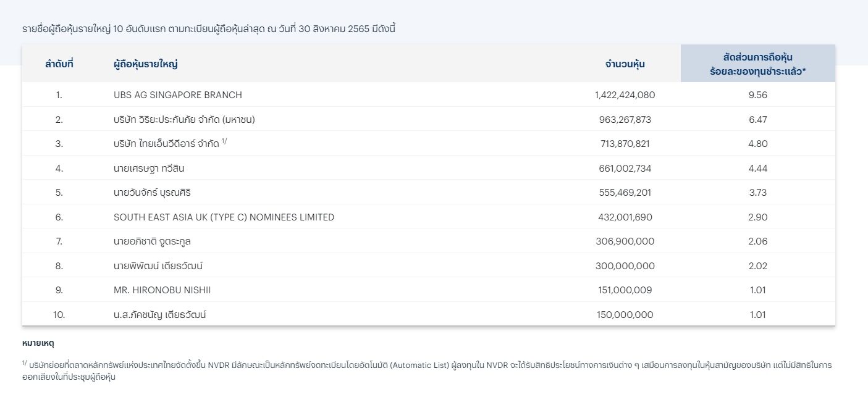Click percentage value 4.44
Image resolution: width=868 pixels, height=418 pixels.
click(x=758, y=169)
